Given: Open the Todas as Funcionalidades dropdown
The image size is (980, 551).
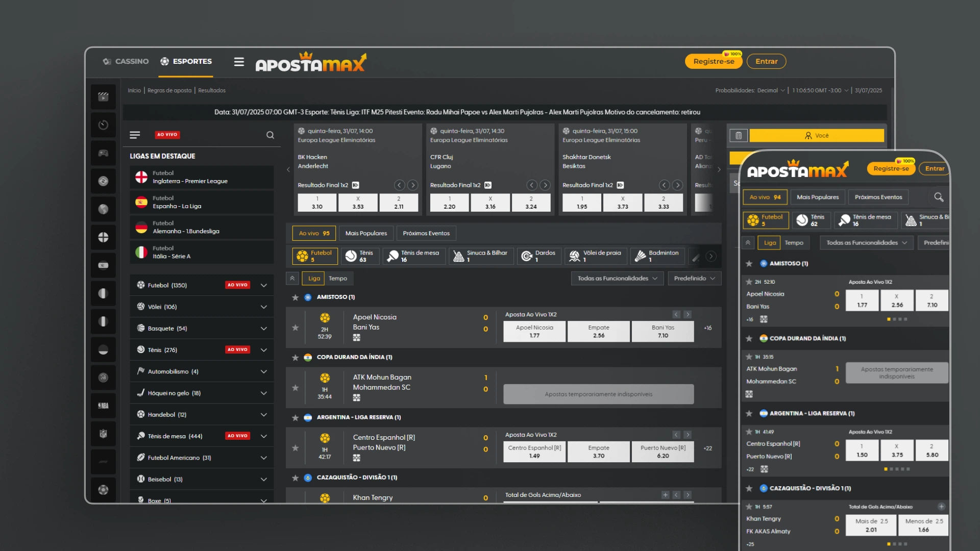Looking at the screenshot, I should (617, 279).
